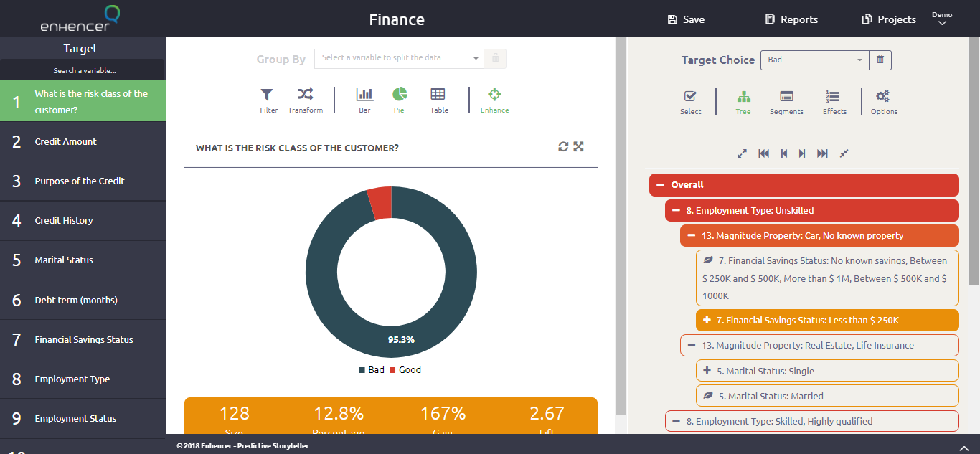Expand the chart to fullscreen

click(x=579, y=146)
